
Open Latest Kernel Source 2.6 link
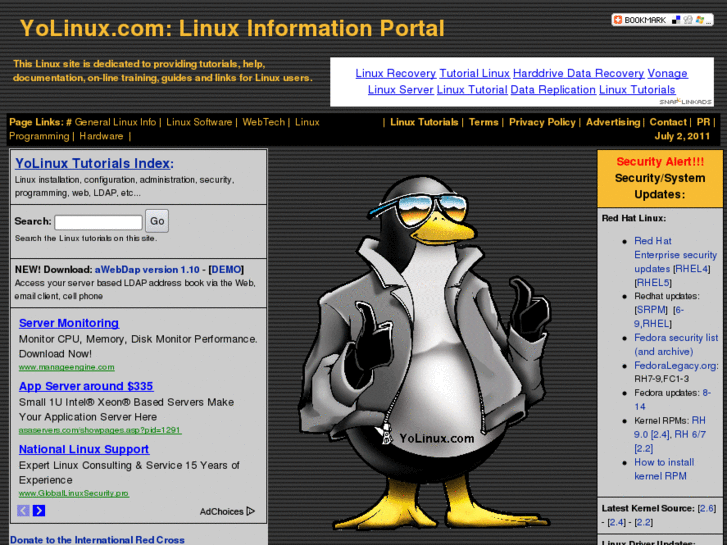(x=707, y=508)
